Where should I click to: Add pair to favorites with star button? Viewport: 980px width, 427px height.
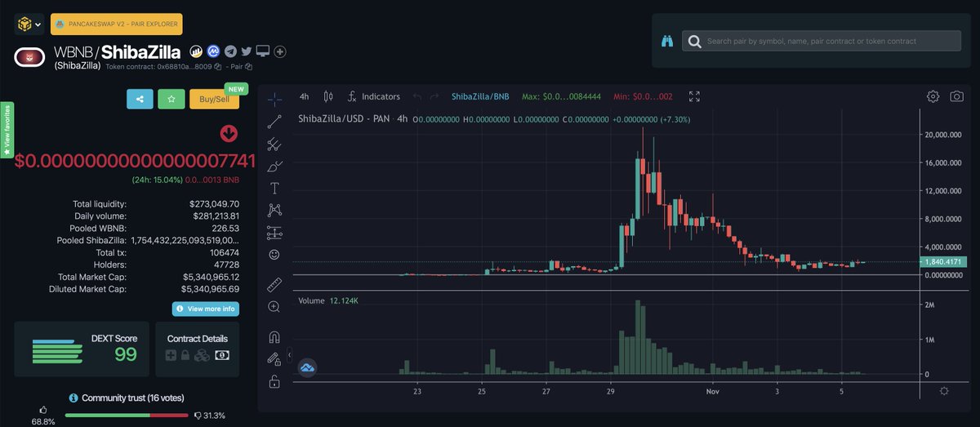tap(171, 99)
